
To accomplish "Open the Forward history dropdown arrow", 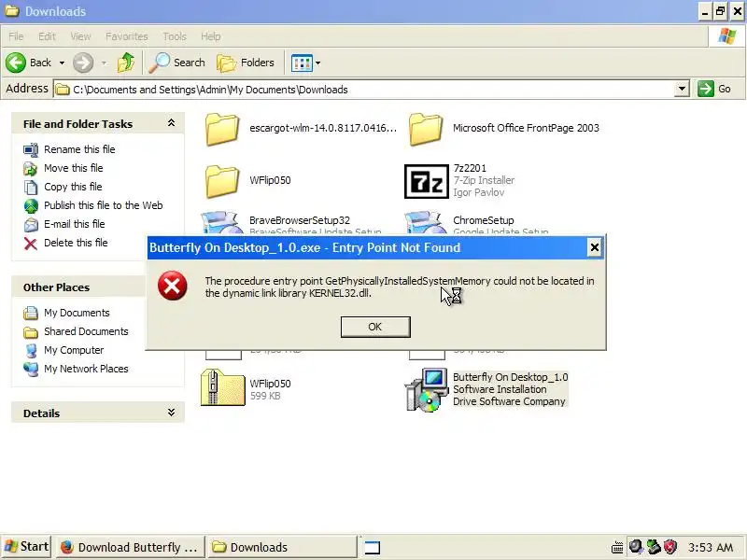I will [x=104, y=63].
